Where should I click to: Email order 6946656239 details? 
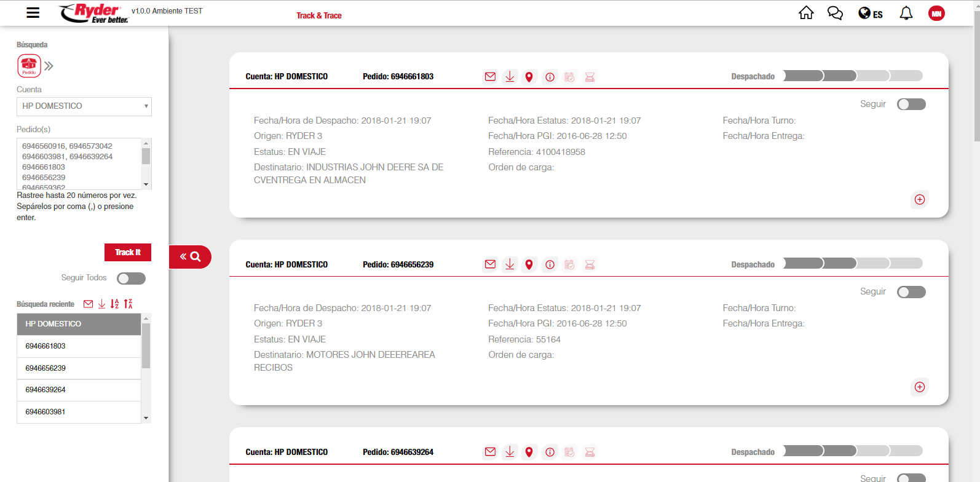(x=490, y=264)
